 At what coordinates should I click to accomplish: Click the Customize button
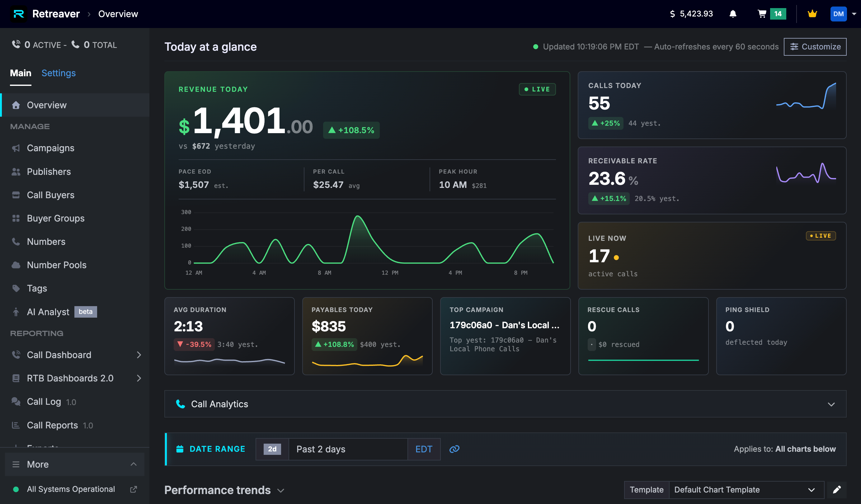(x=815, y=46)
